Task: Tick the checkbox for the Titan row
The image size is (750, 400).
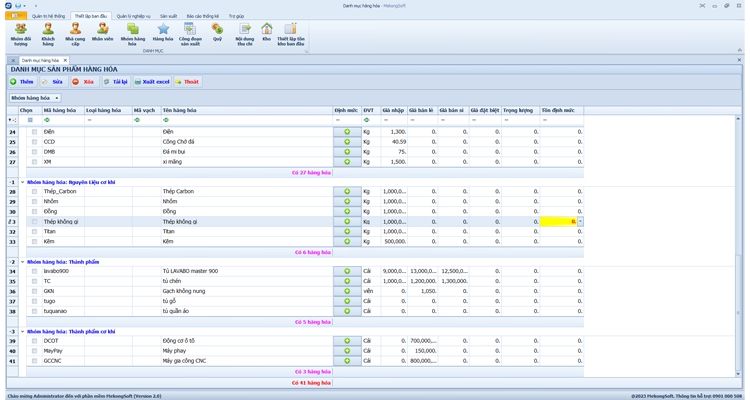Action: [34, 232]
